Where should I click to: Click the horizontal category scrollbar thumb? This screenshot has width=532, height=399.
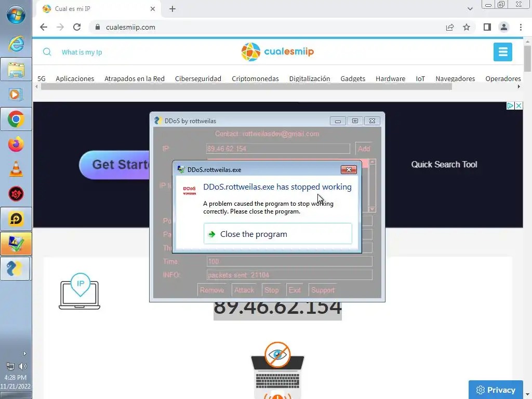(x=246, y=87)
